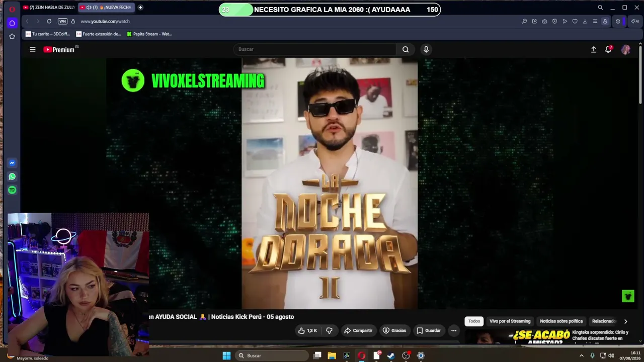Viewport: 644px width, 362px height.
Task: Open the page edit/pinboard icon
Action: pos(534,21)
